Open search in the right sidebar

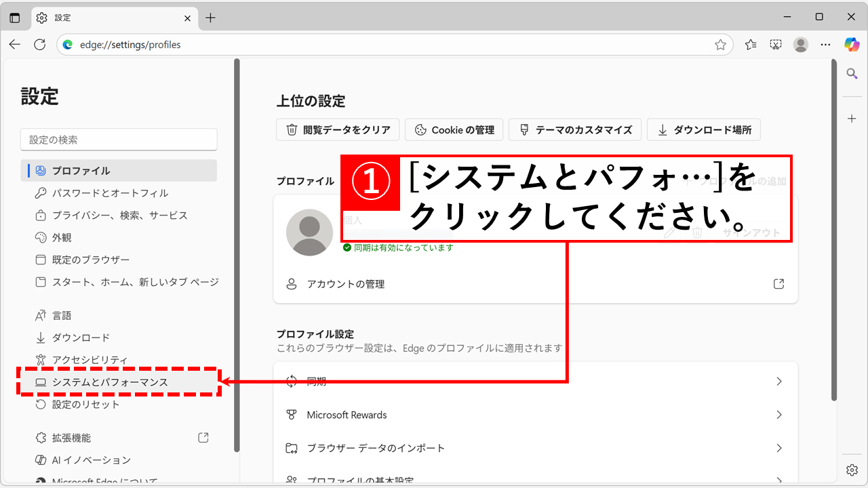tap(852, 73)
